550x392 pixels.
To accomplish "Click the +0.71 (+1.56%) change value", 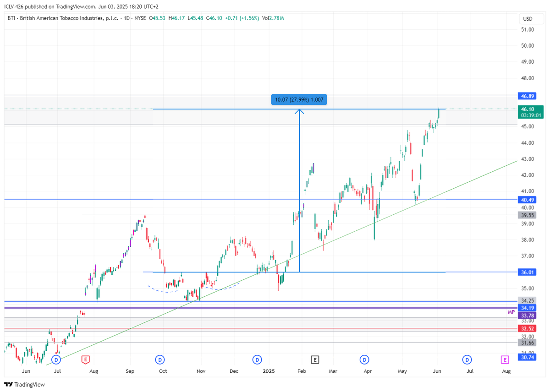I will point(242,18).
